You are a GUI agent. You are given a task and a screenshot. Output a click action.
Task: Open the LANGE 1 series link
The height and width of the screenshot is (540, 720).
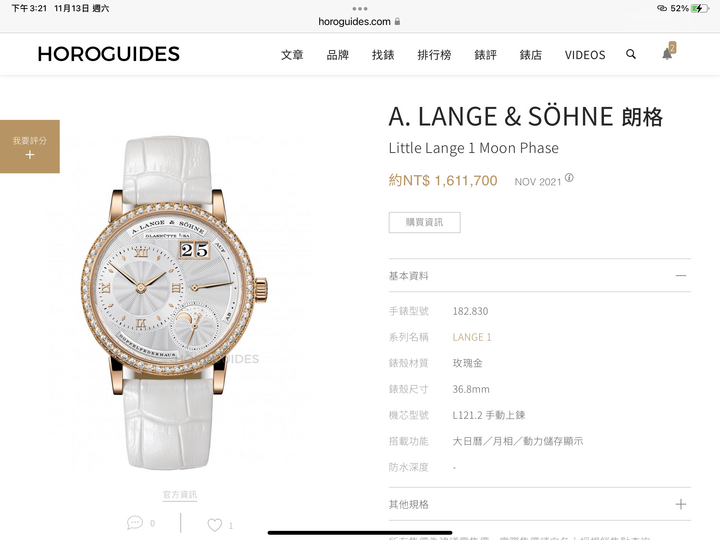click(x=472, y=337)
